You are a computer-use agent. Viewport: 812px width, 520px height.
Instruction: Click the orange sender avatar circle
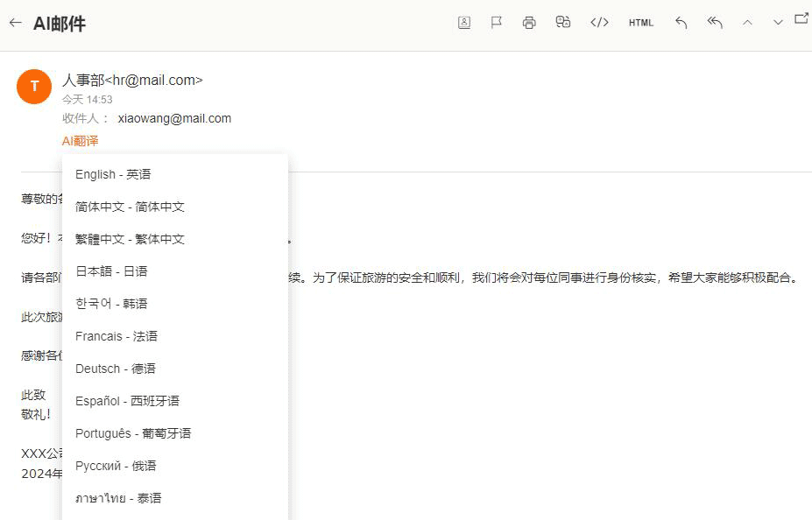tap(33, 87)
